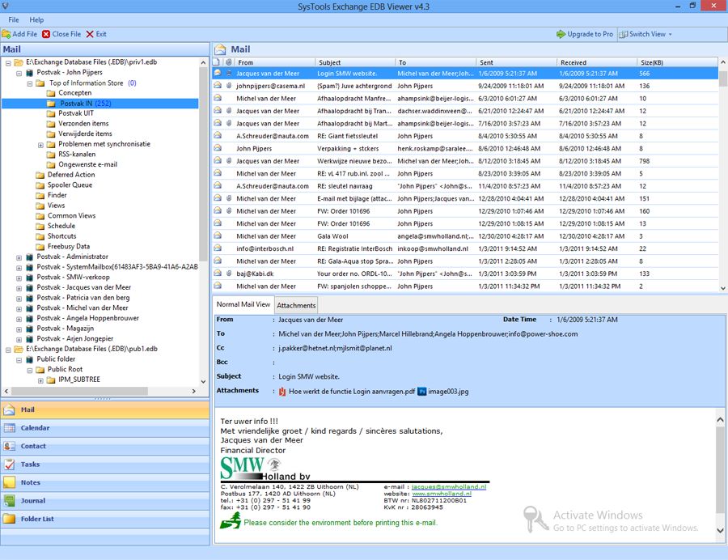This screenshot has height=560, width=728.
Task: Click the Folder List pane button
Action: click(105, 519)
